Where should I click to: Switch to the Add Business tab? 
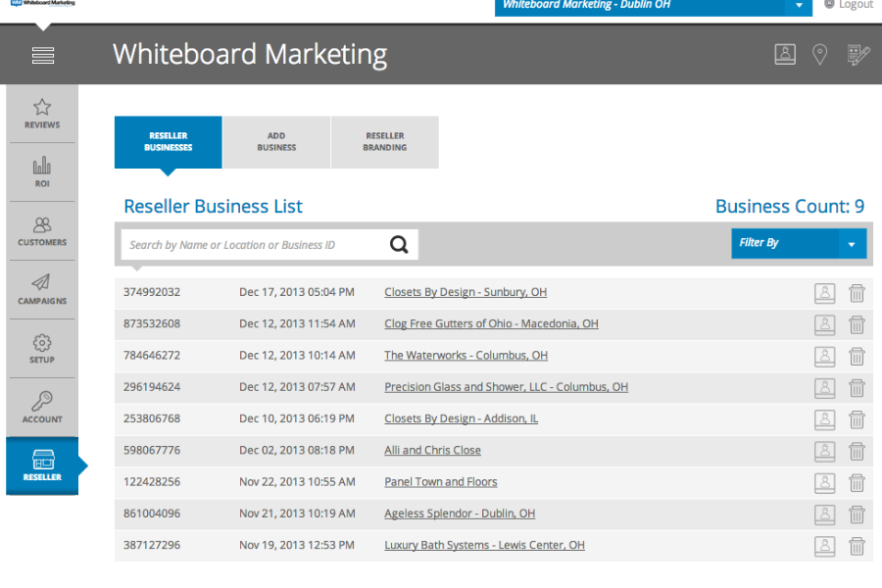(276, 142)
